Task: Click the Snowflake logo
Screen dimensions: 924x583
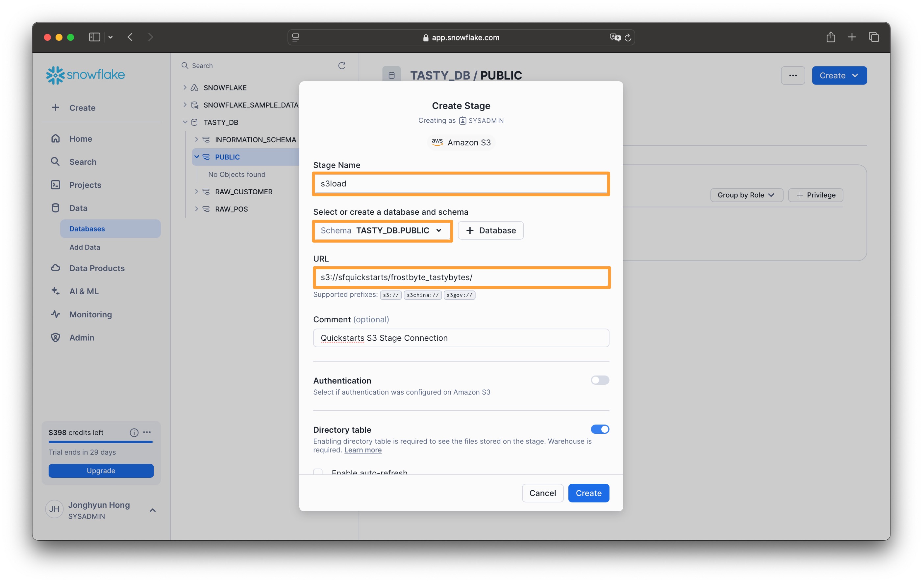Action: click(x=85, y=75)
